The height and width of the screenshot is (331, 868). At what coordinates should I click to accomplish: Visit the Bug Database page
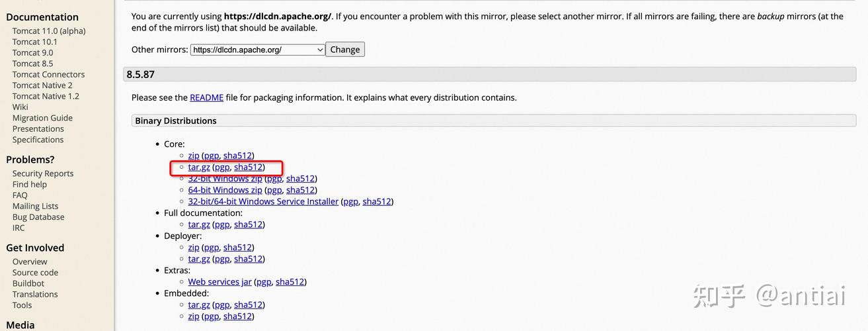38,217
